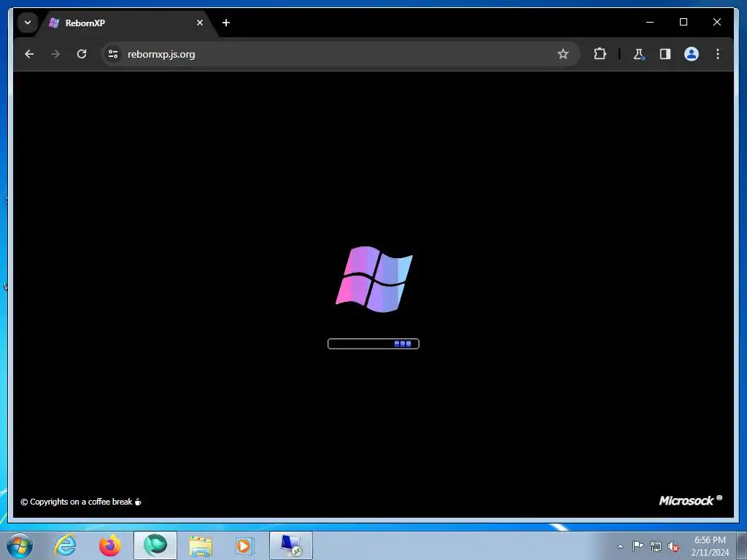Go back using the browser back arrow
This screenshot has height=560, width=747.
pos(29,54)
